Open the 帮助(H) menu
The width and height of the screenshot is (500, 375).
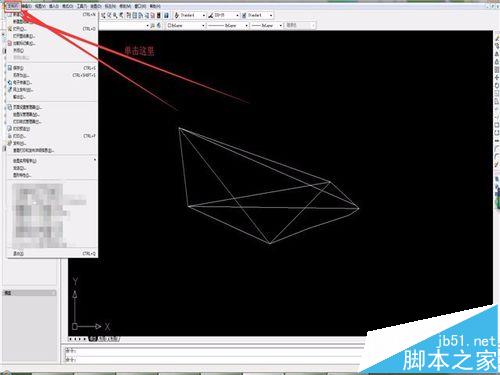(x=154, y=6)
